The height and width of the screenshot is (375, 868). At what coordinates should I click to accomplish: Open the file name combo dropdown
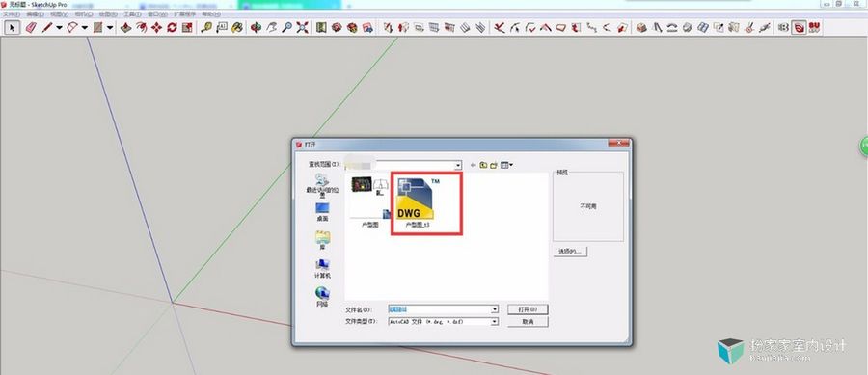pos(495,309)
